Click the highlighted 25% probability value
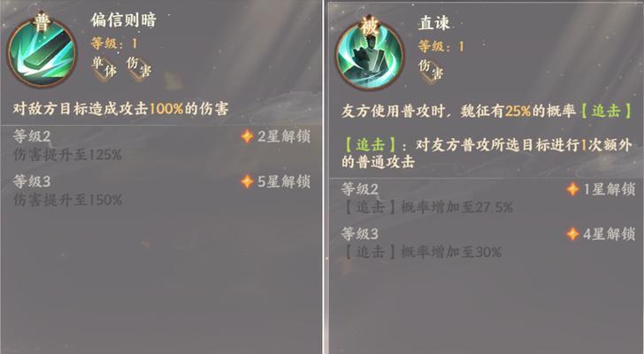This screenshot has height=354, width=644. tap(517, 112)
